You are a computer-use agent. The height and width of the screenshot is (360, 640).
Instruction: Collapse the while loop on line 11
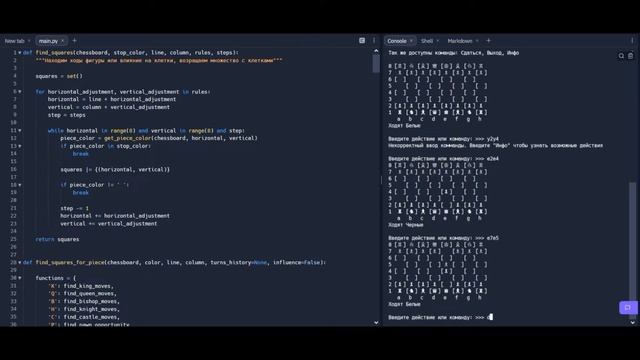pyautogui.click(x=20, y=131)
